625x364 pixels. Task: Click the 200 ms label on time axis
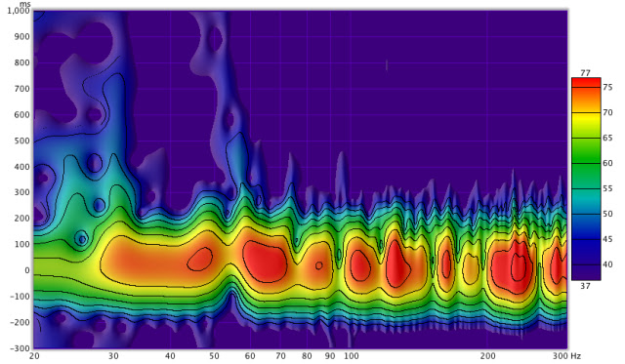click(22, 219)
